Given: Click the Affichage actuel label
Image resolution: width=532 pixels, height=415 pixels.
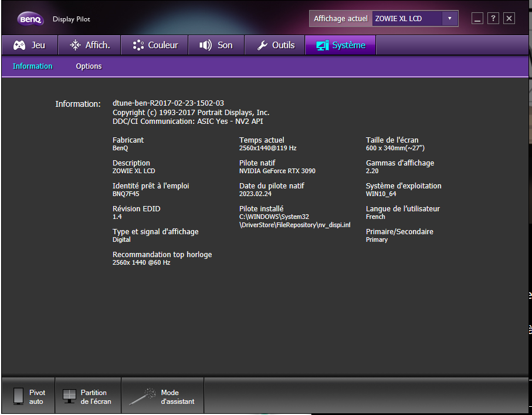Looking at the screenshot, I should click(x=341, y=19).
